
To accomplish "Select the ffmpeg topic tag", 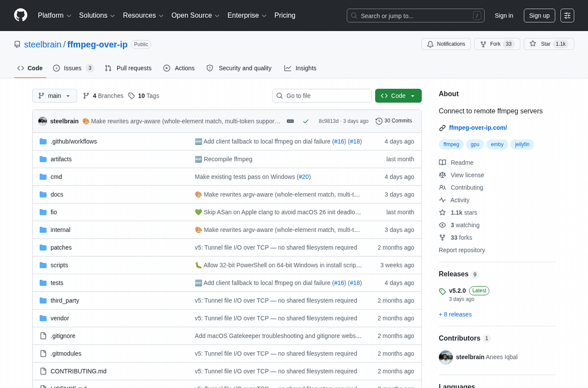I will click(x=451, y=144).
